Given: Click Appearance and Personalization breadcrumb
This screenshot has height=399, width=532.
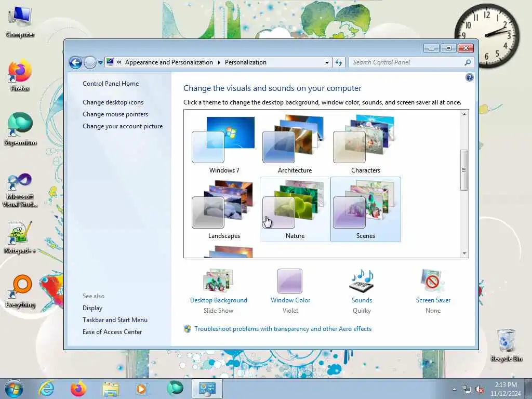Looking at the screenshot, I should click(169, 62).
